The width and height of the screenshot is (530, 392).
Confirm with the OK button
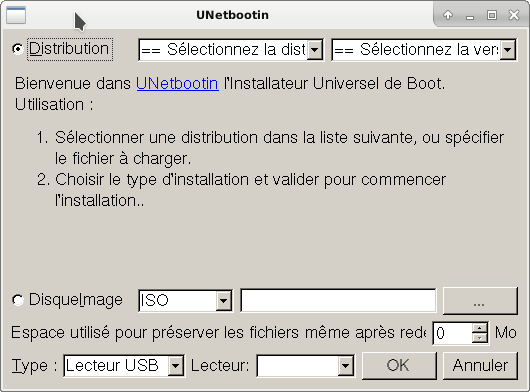399,366
